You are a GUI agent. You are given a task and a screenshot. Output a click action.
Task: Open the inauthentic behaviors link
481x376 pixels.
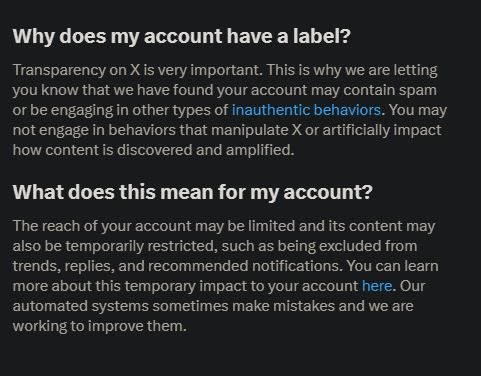306,110
